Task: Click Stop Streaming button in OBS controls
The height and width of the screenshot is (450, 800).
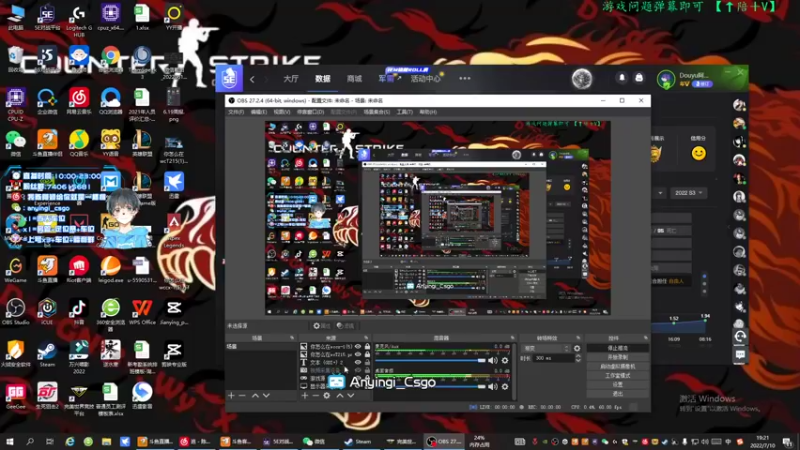Action: (x=618, y=348)
